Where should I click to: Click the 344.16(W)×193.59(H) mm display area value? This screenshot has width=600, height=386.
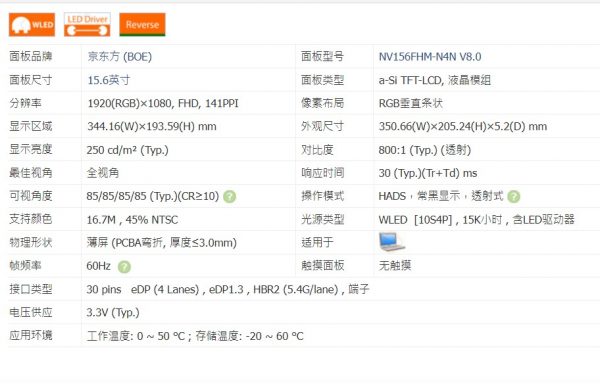point(152,127)
